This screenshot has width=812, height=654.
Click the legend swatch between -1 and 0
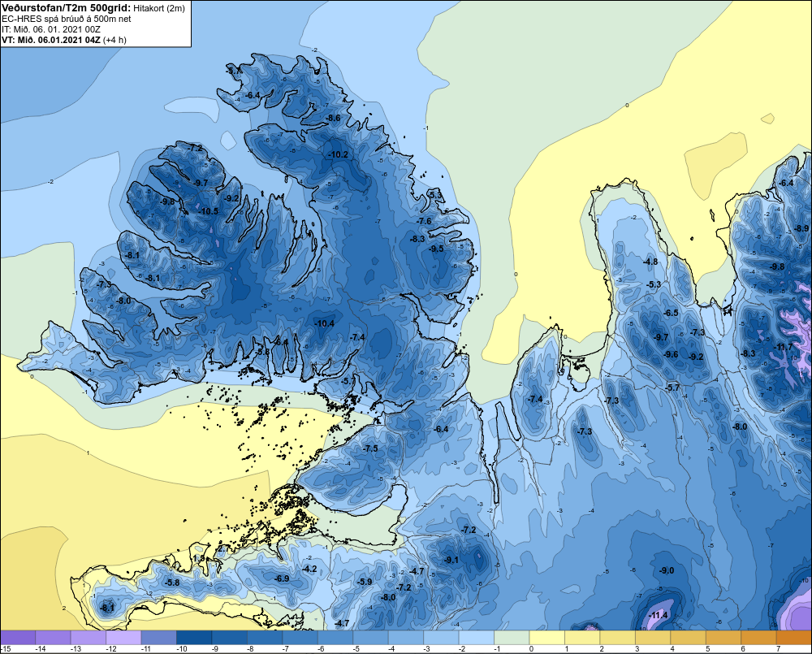[x=512, y=638]
